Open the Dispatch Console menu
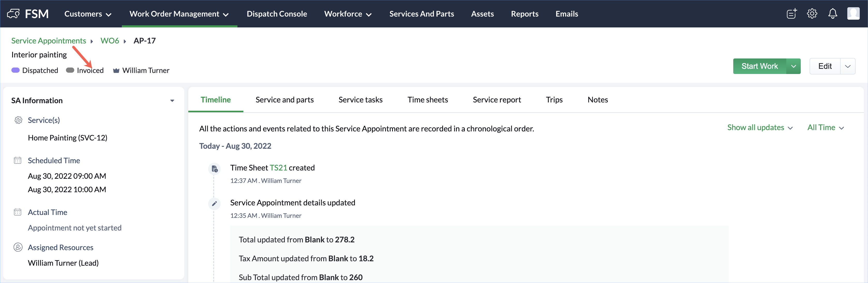This screenshot has width=868, height=283. (277, 14)
